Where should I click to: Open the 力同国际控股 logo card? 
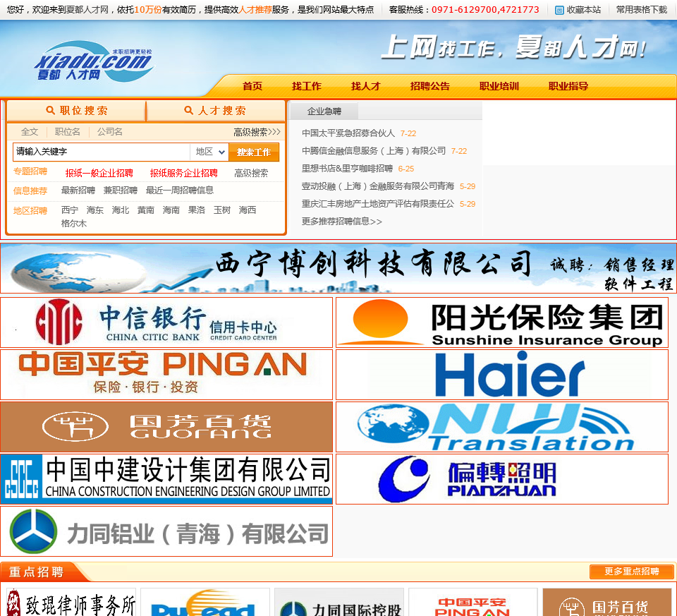coord(339,602)
